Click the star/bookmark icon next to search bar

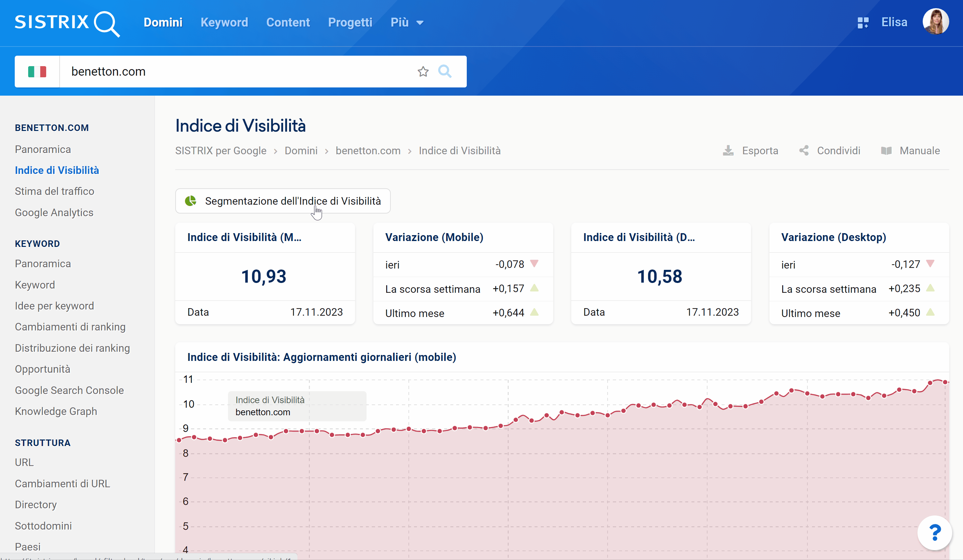[x=423, y=71]
